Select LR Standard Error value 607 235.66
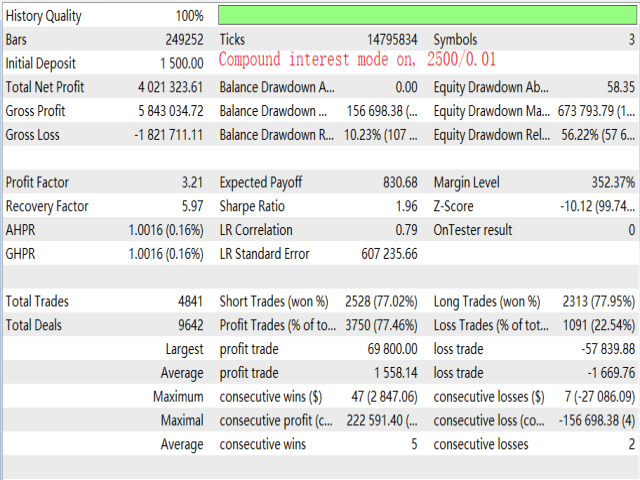The width and height of the screenshot is (640, 480). [389, 253]
